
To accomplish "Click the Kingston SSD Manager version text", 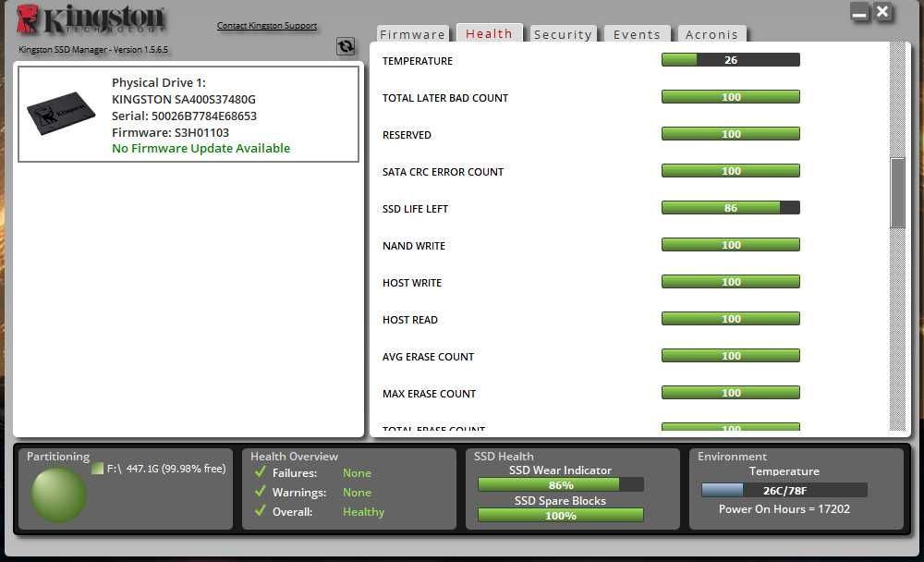I will [93, 50].
